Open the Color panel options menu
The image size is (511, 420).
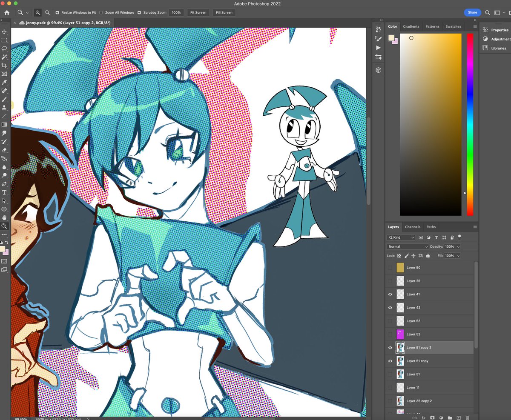pos(475,26)
